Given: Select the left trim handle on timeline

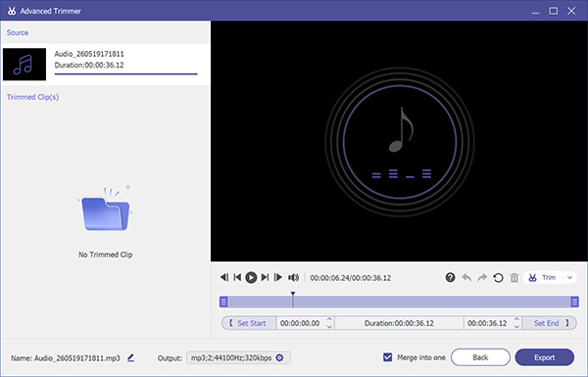Looking at the screenshot, I should pos(223,302).
